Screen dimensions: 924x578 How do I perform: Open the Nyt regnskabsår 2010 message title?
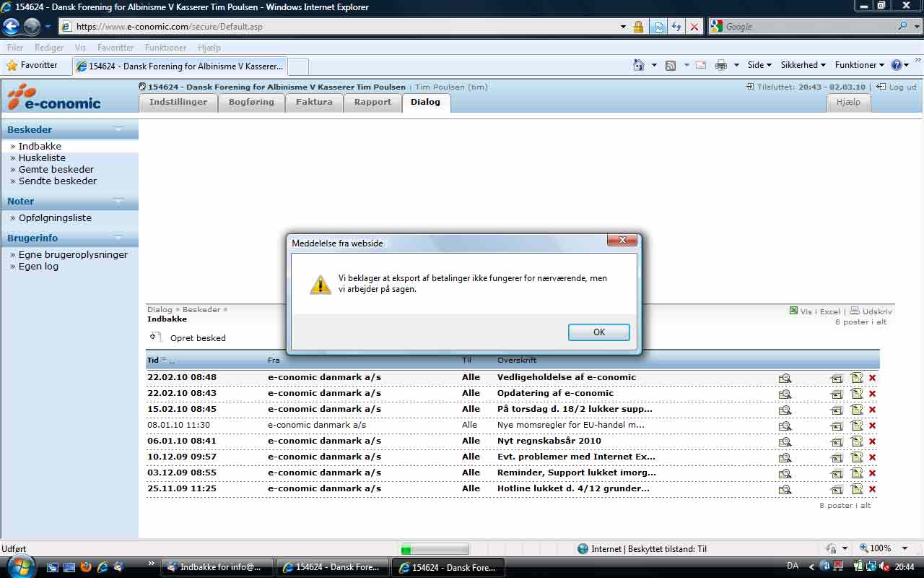[549, 441]
